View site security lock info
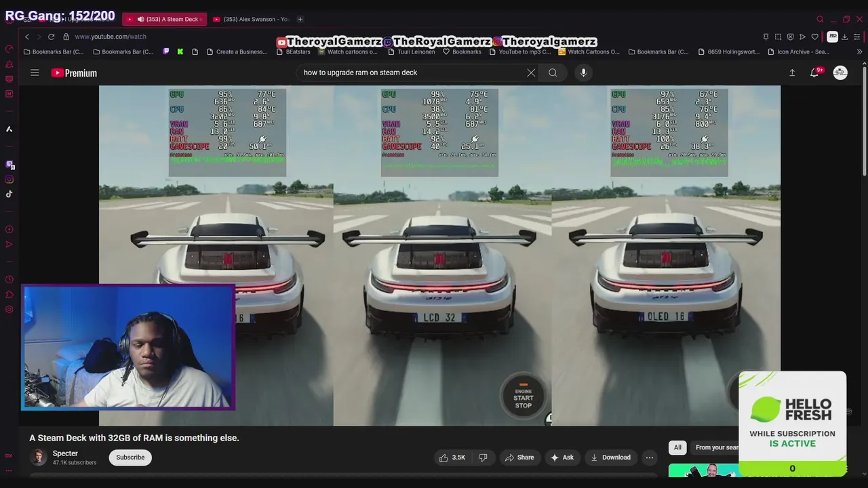Screen dimensions: 868x488 click(66, 37)
